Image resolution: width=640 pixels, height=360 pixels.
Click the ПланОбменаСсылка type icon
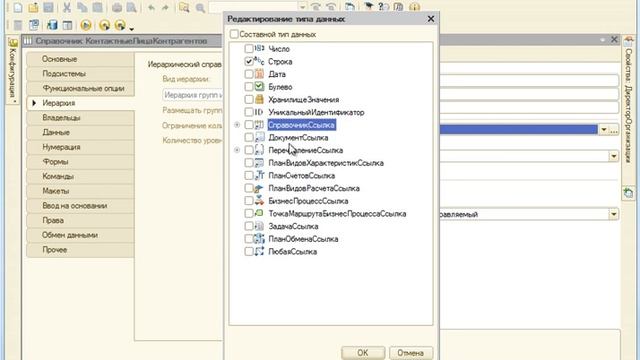pos(259,239)
